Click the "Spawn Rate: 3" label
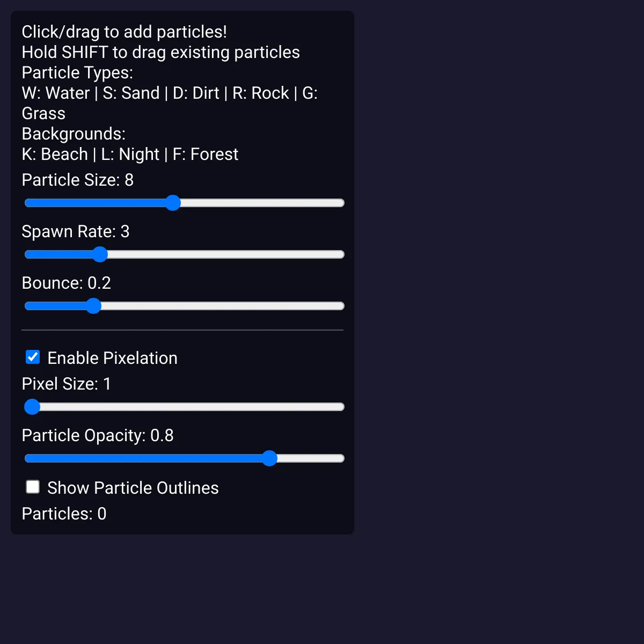The image size is (644, 644). coord(75,232)
